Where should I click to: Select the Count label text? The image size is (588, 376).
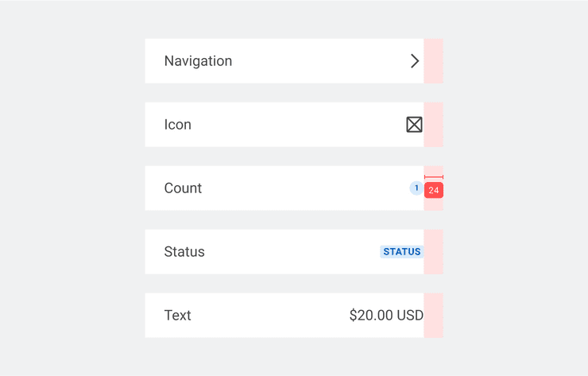click(x=183, y=188)
